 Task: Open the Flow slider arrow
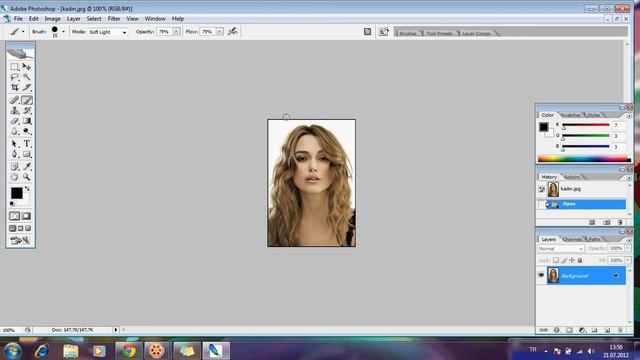tap(220, 31)
